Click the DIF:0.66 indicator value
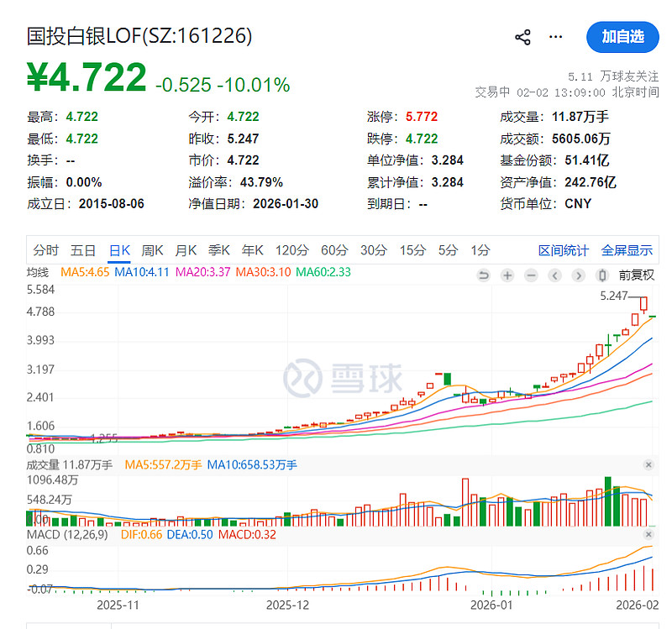The width and height of the screenshot is (672, 629). (x=141, y=535)
